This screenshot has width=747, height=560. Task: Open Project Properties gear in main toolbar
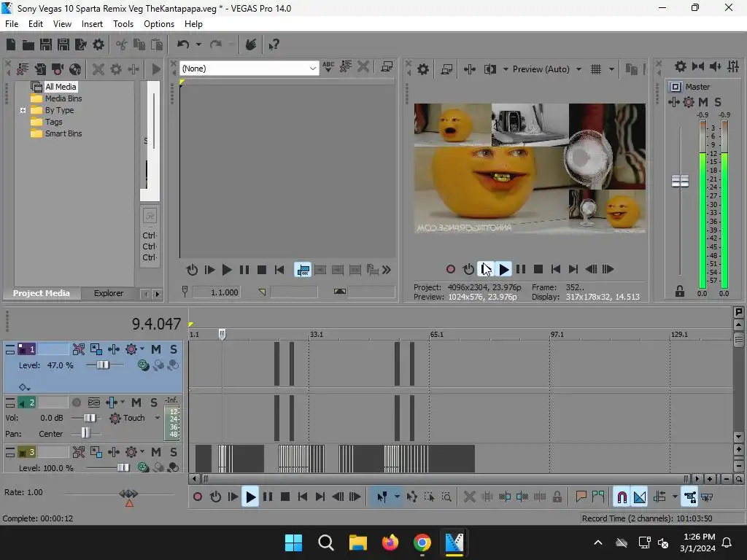click(x=98, y=44)
